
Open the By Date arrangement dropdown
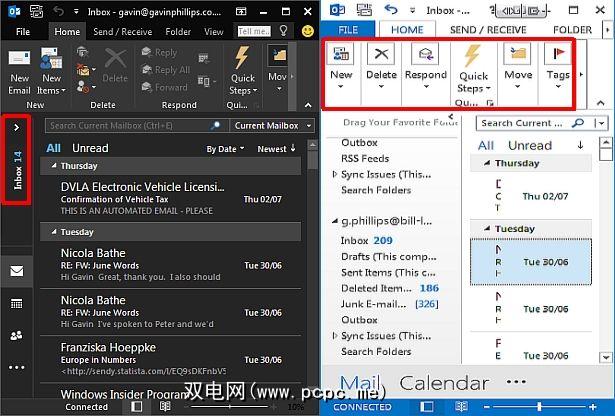click(225, 149)
